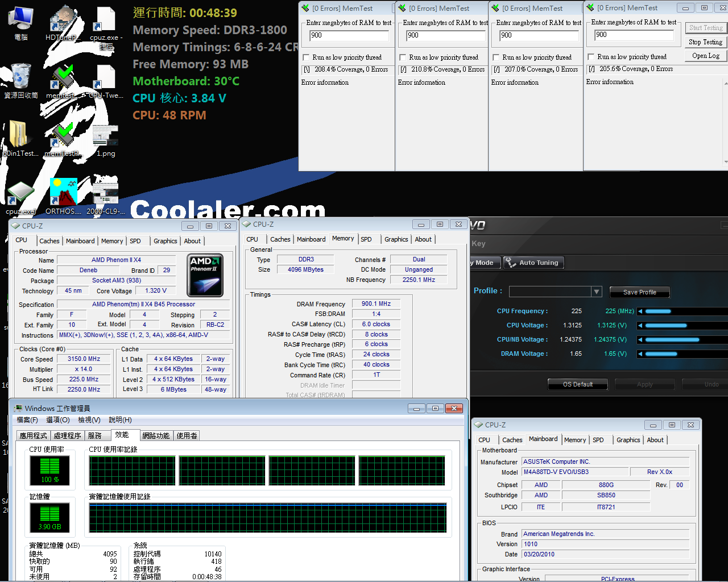Click the RAM megabytes field in 208.4% MemTest
Screen dimensions: 728x582
click(349, 35)
